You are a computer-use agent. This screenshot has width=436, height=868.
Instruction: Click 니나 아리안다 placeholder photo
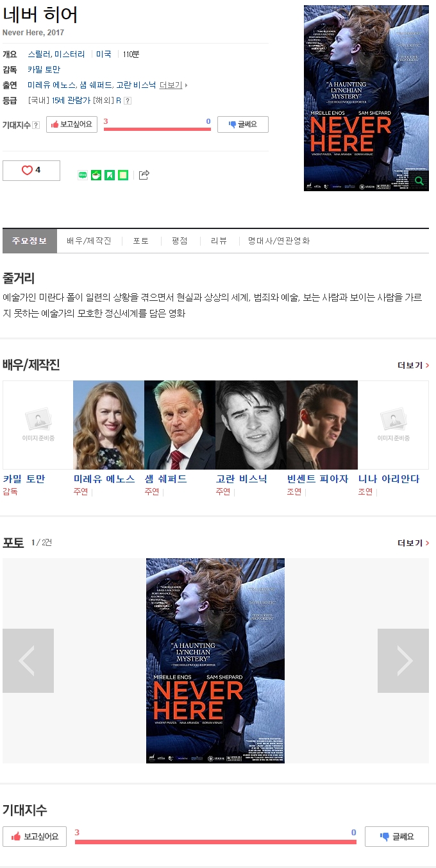393,425
